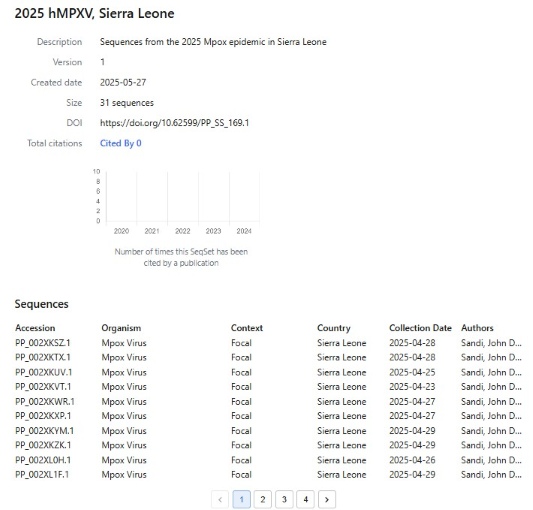
Task: Click the Organism column header
Action: 121,328
